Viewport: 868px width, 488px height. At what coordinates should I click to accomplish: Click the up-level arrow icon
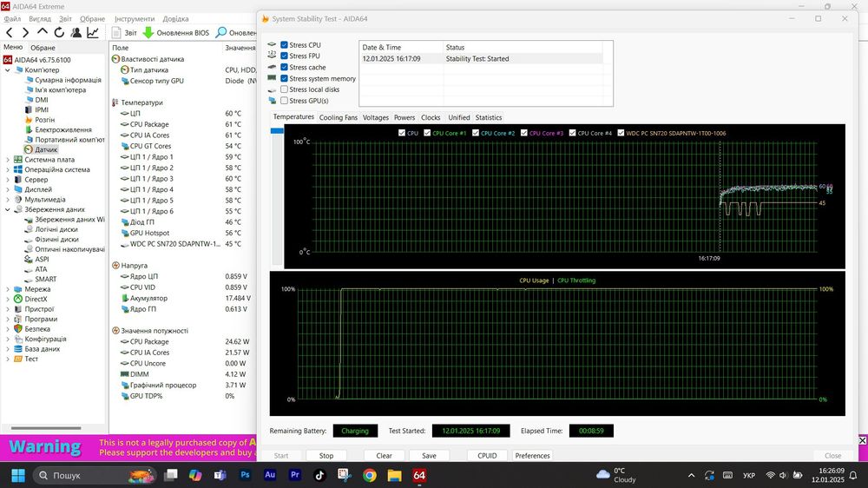pos(42,32)
